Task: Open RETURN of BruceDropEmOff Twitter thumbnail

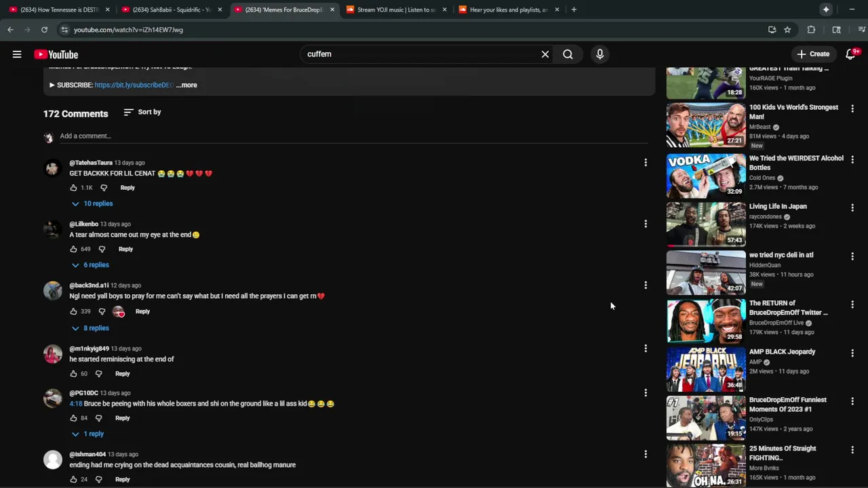Action: pyautogui.click(x=706, y=321)
